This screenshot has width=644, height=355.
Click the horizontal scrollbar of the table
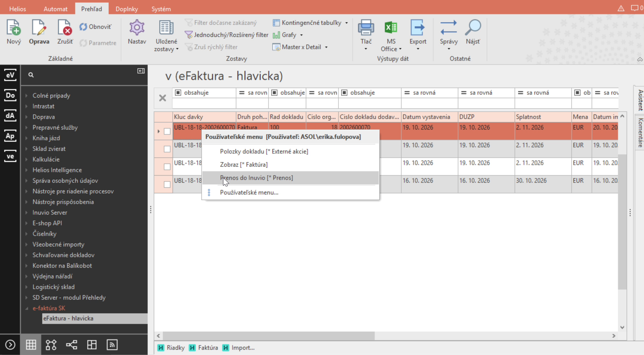coord(269,336)
